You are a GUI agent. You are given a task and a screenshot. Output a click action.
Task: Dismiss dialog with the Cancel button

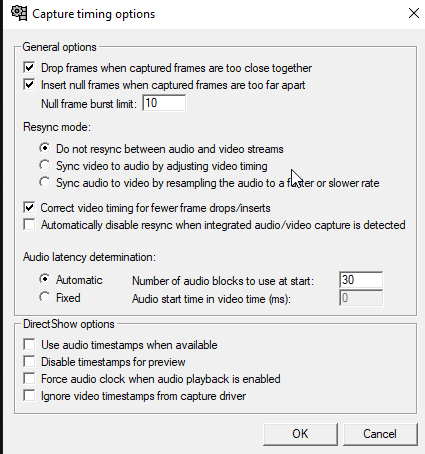[x=380, y=434]
